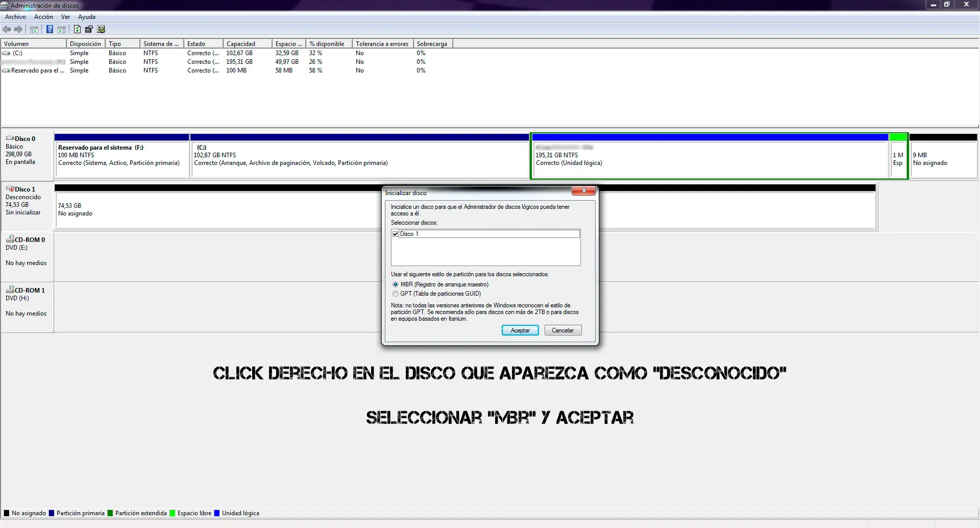980x528 pixels.
Task: Click the Sistema de ... column header
Action: click(162, 44)
